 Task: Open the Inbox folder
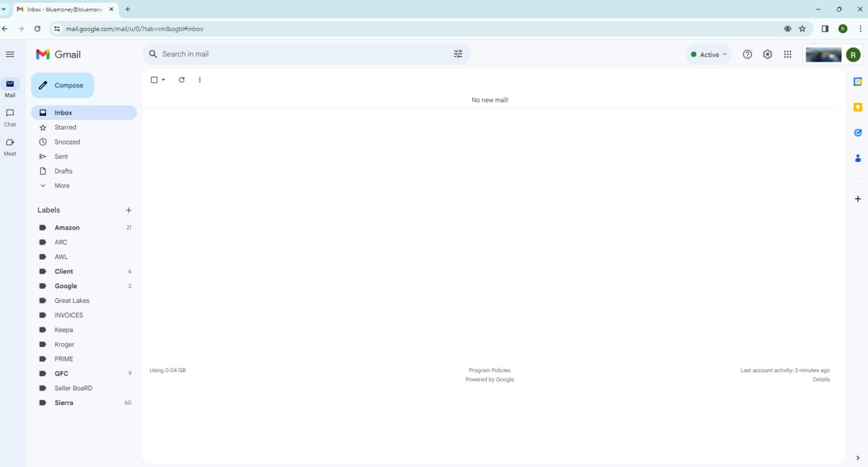pyautogui.click(x=83, y=113)
